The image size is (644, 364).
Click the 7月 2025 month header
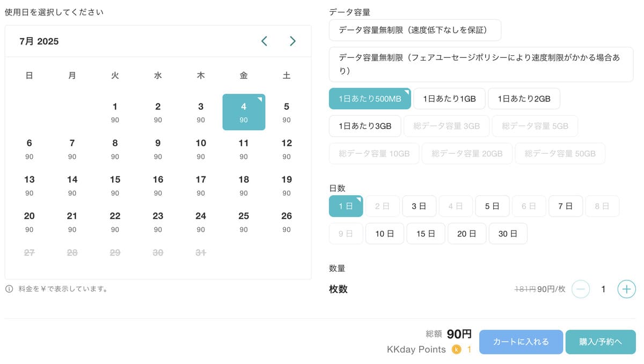point(39,41)
